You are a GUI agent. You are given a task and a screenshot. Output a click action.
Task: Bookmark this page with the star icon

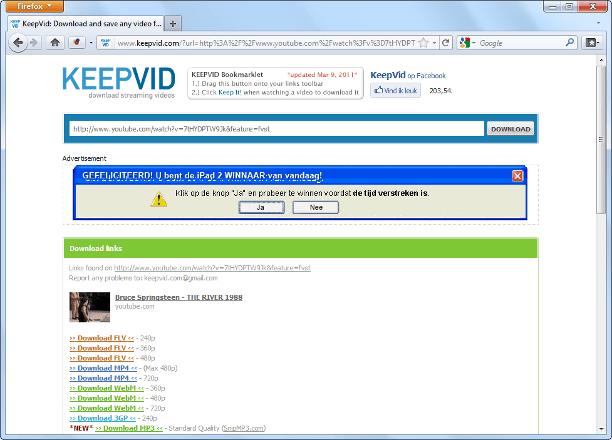coord(423,43)
